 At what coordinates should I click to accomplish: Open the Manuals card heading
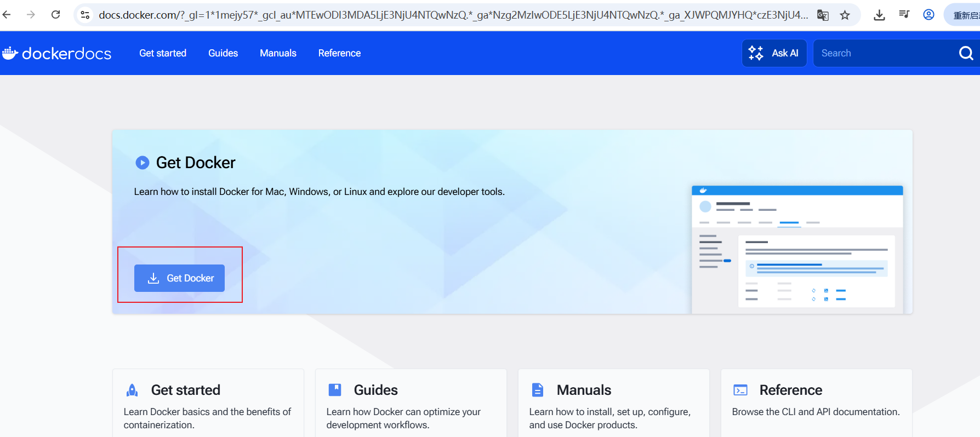pyautogui.click(x=584, y=390)
